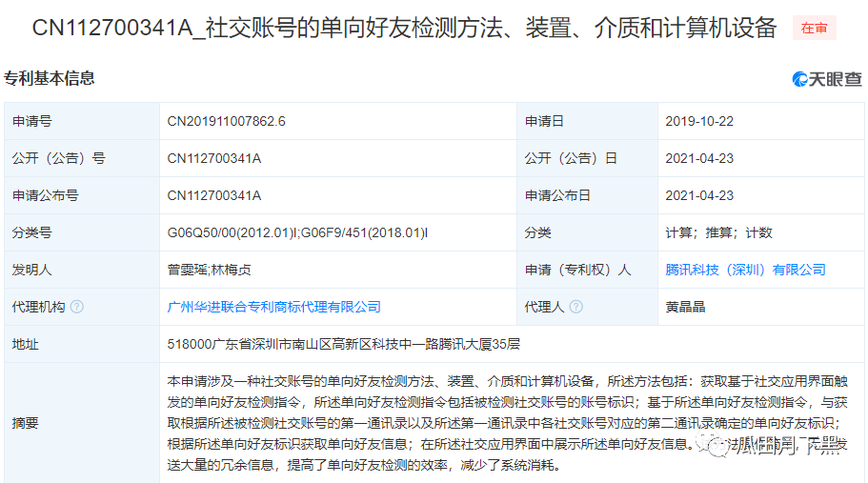The width and height of the screenshot is (868, 483).
Task: Click the 地址 label
Action: tap(26, 344)
